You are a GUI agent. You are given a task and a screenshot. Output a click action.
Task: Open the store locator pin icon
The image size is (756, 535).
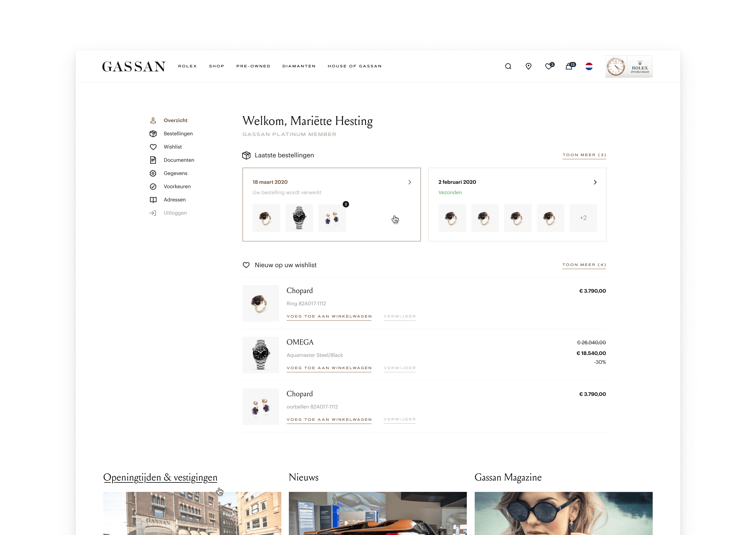click(x=528, y=66)
